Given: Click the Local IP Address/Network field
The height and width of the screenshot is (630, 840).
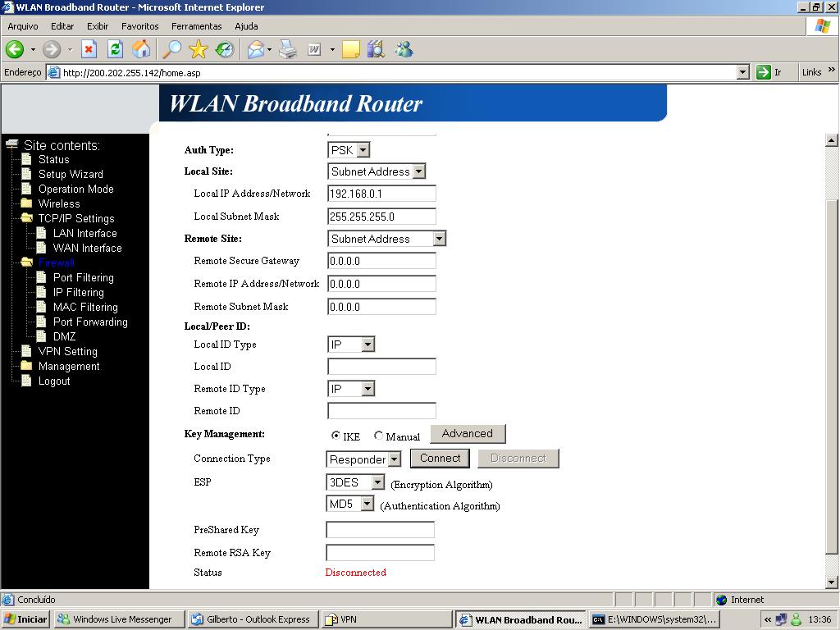Looking at the screenshot, I should [x=381, y=194].
